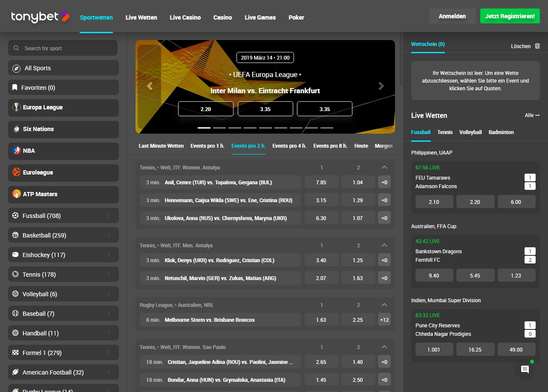Click the Search for sport field
Image resolution: width=548 pixels, height=392 pixels.
pyautogui.click(x=63, y=48)
